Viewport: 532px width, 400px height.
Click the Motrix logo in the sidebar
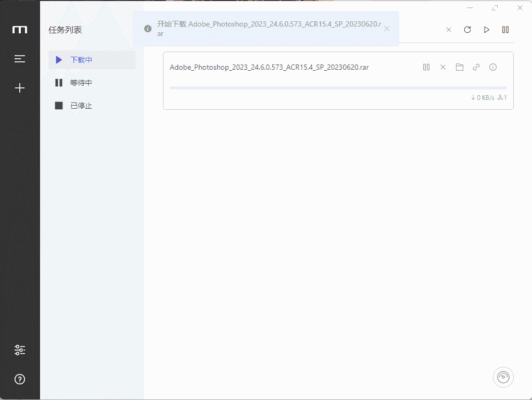tap(20, 30)
